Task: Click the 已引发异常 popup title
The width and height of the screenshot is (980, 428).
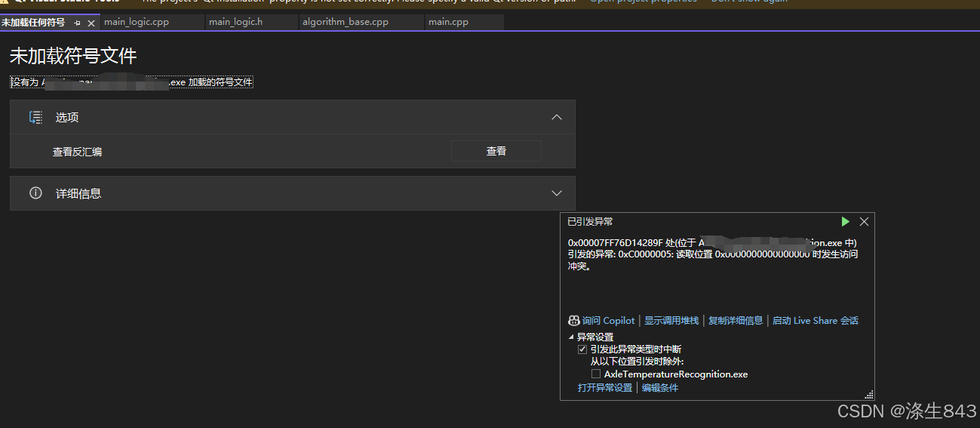Action: [x=590, y=221]
